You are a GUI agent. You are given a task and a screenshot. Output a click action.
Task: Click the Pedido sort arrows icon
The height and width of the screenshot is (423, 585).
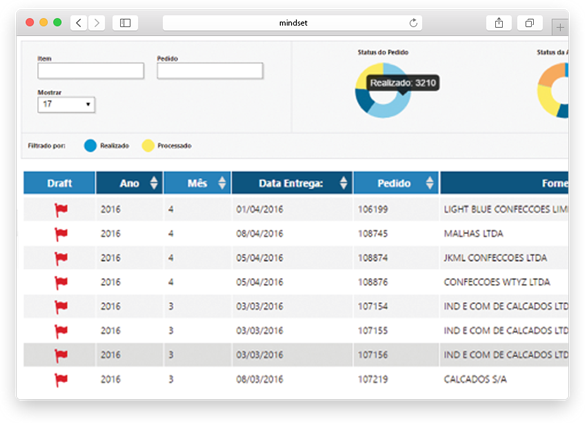click(x=430, y=183)
